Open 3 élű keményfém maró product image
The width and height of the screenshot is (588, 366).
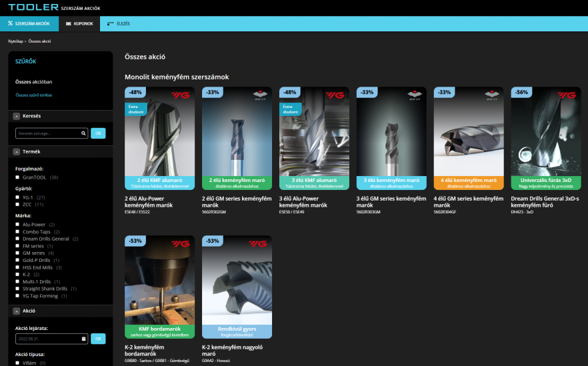tap(391, 139)
